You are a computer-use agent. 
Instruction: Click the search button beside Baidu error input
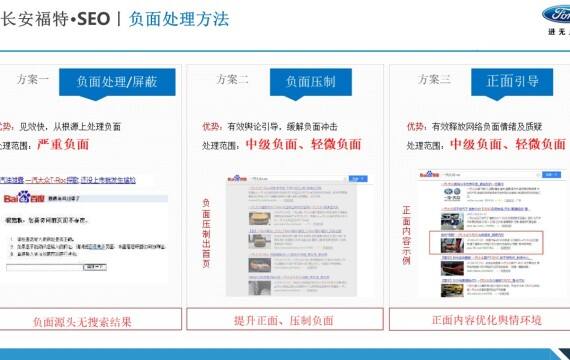click(95, 267)
